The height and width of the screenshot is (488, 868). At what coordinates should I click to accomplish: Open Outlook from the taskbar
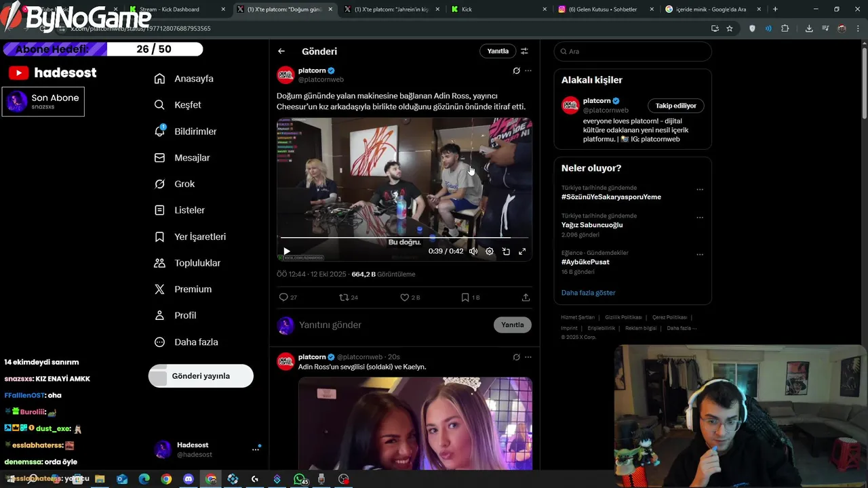[x=122, y=479]
